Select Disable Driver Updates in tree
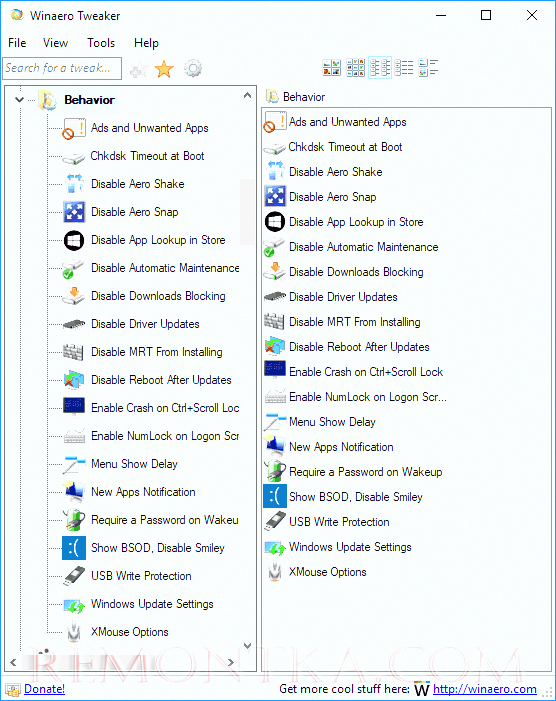This screenshot has height=701, width=556. (145, 324)
